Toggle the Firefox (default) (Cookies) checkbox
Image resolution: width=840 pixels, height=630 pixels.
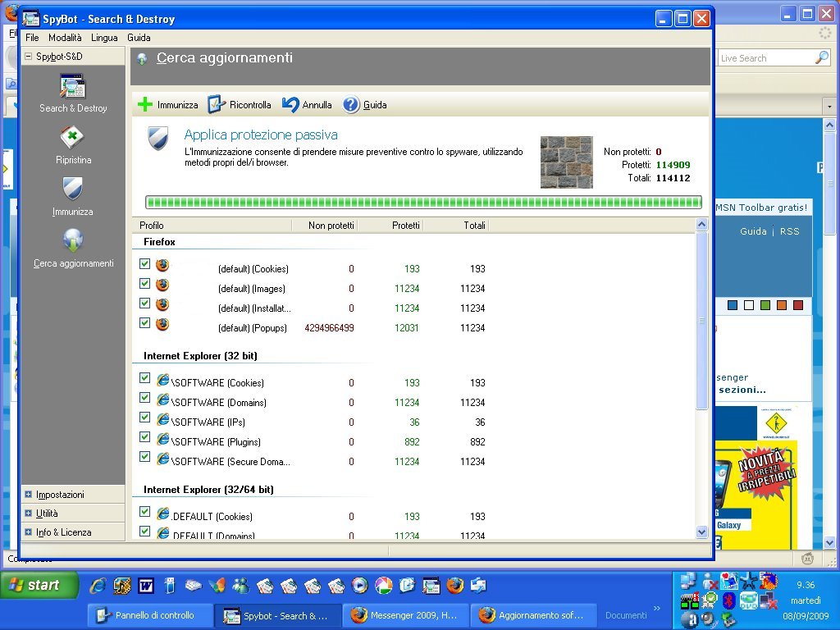[x=144, y=263]
